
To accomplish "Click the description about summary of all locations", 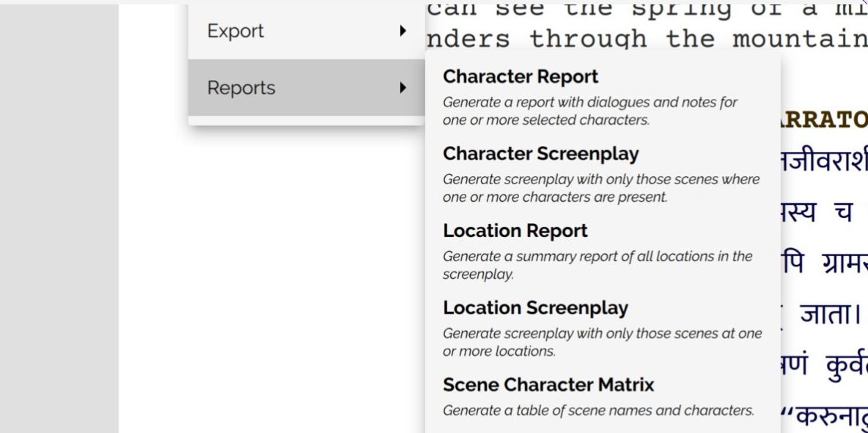I will (597, 265).
